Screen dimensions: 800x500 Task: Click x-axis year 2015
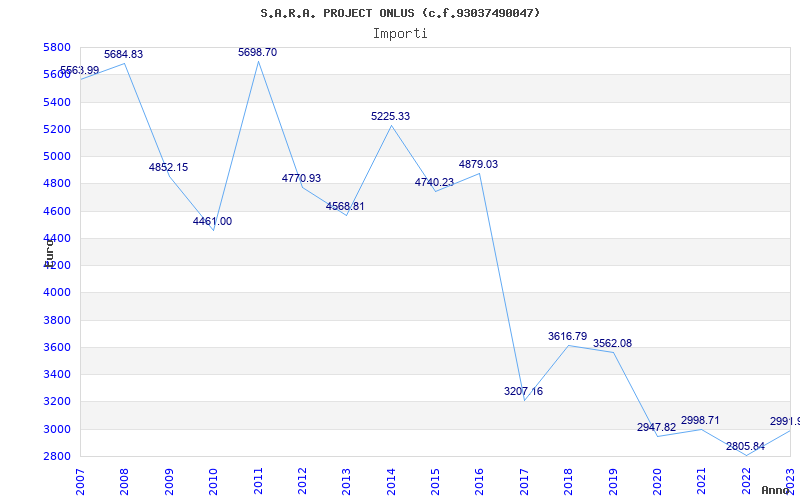(x=435, y=482)
